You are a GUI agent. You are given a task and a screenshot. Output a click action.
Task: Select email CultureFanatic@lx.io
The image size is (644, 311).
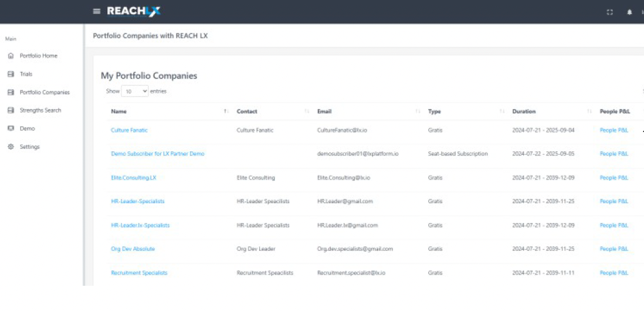[342, 130]
